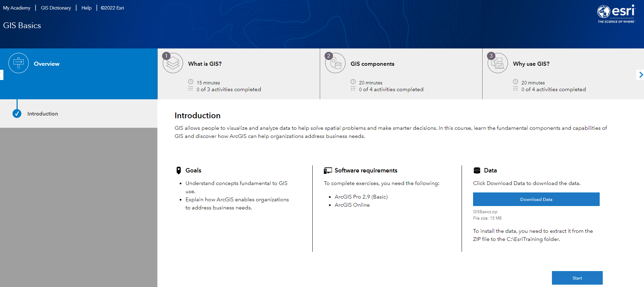Image resolution: width=644 pixels, height=287 pixels.
Task: Click the GISBasics.zip file name
Action: pyautogui.click(x=485, y=212)
